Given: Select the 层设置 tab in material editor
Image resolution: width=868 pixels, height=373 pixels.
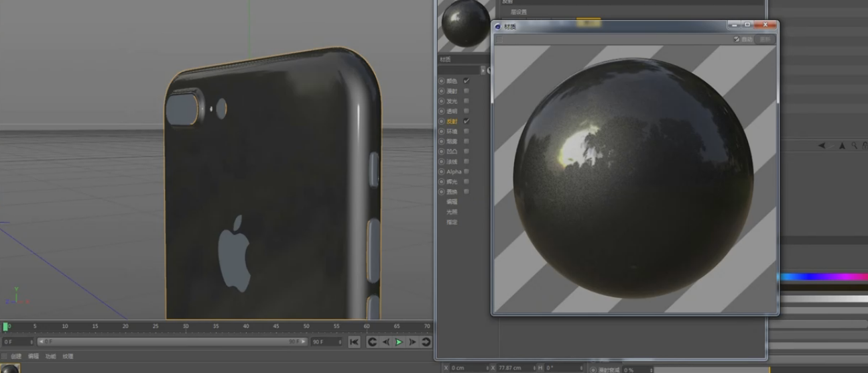Looking at the screenshot, I should coord(519,12).
